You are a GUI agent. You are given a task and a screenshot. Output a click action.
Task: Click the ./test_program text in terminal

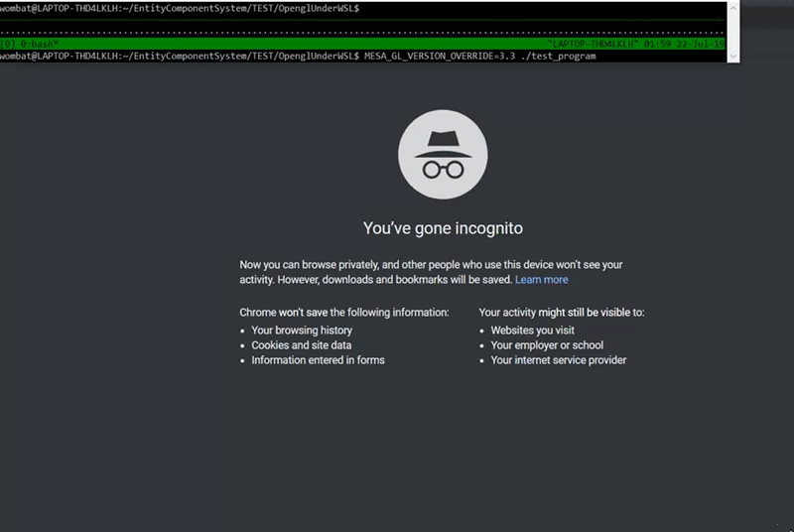(x=558, y=57)
